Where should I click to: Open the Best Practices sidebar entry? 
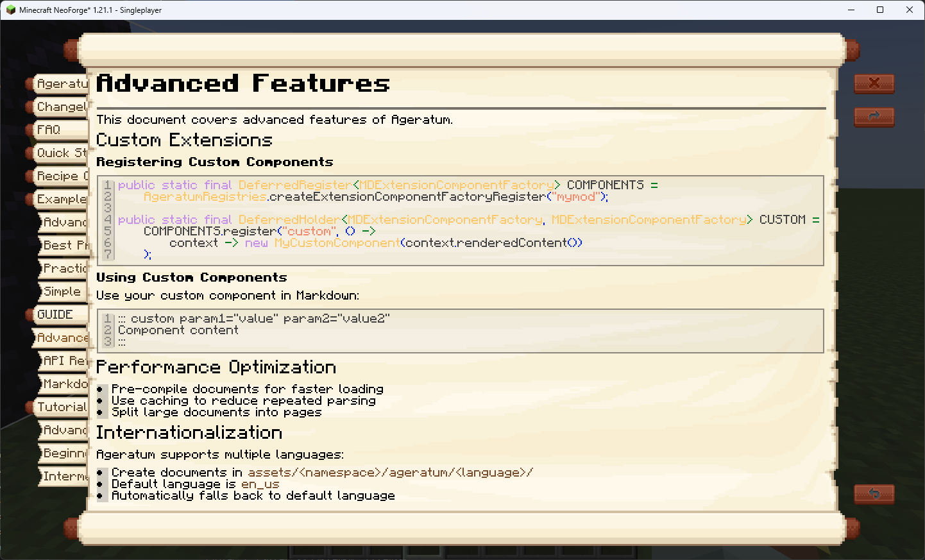coord(63,246)
